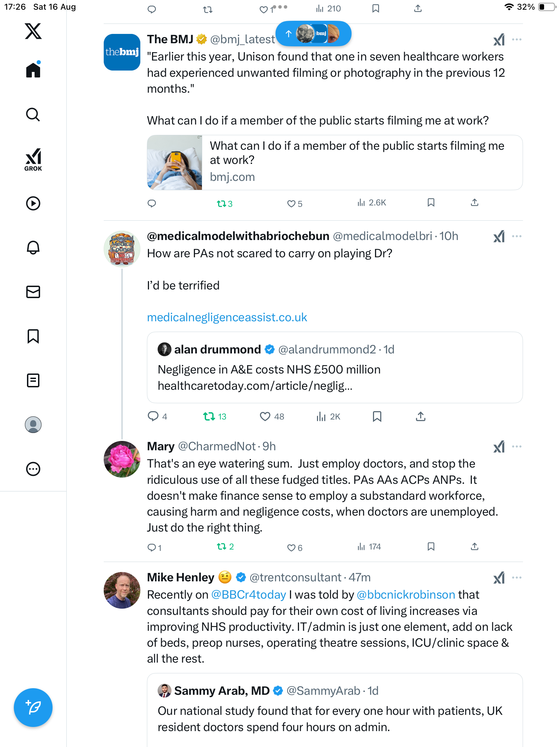
Task: Open the Profile tab in sidebar
Action: tap(33, 425)
